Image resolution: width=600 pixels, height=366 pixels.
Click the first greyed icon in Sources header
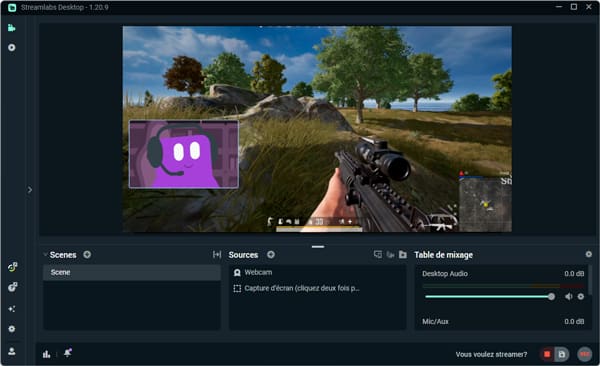[x=378, y=255]
